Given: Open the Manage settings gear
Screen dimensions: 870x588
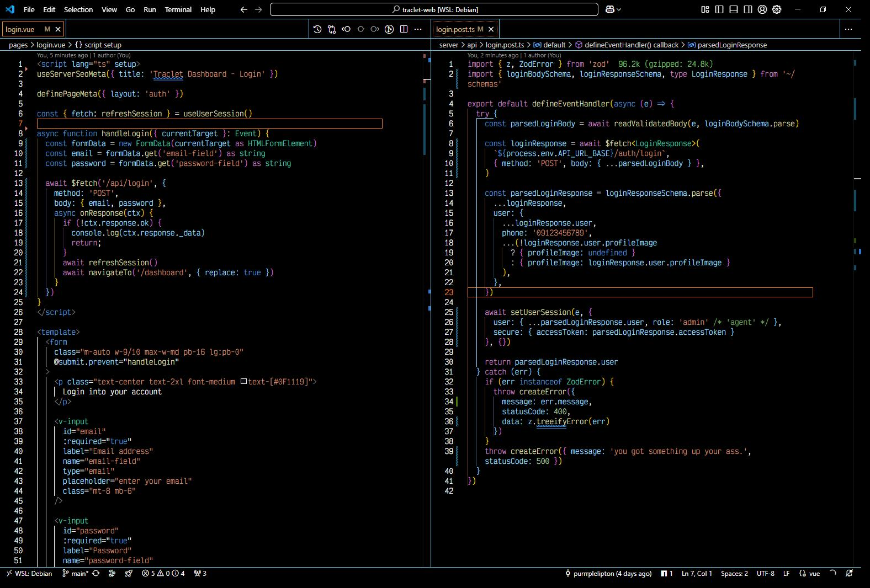Looking at the screenshot, I should click(777, 9).
